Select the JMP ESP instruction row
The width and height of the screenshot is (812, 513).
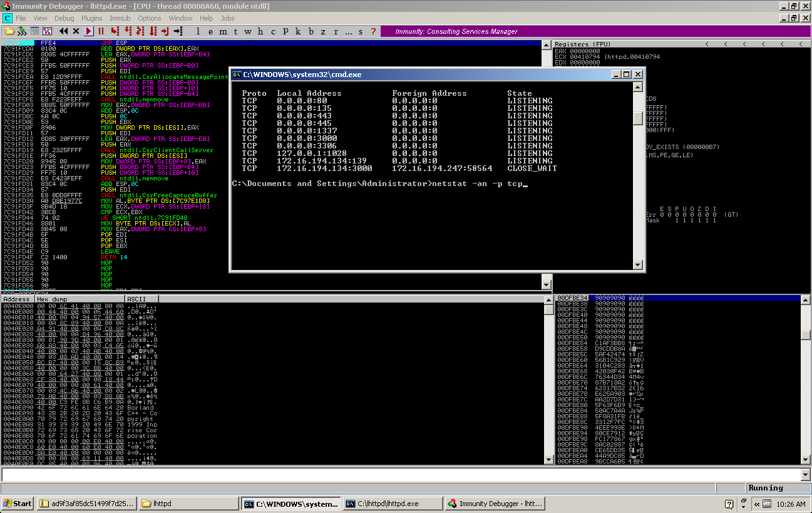point(270,43)
